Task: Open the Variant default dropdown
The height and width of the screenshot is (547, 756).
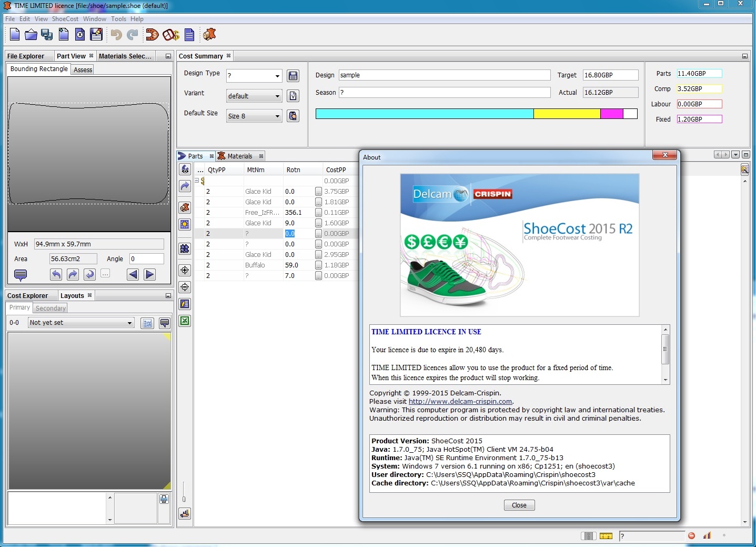Action: click(277, 96)
